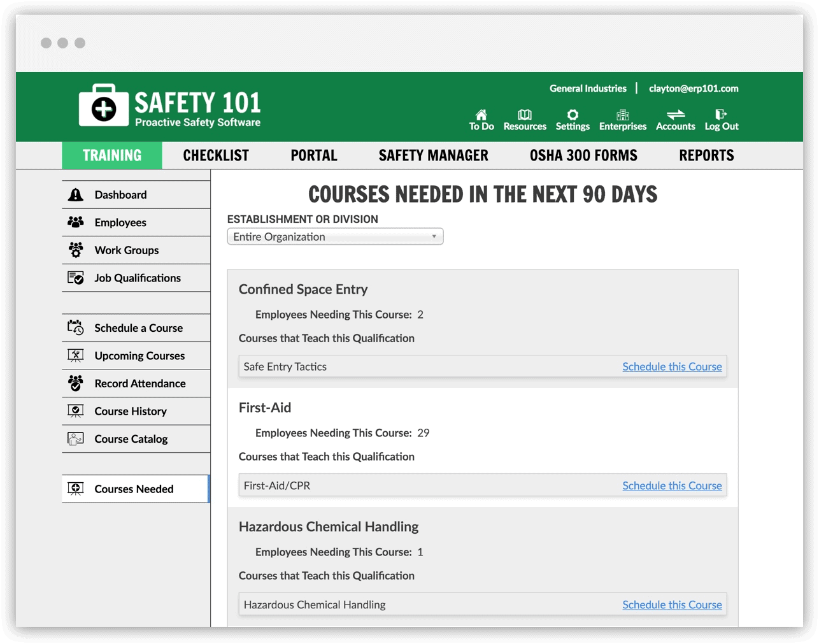This screenshot has height=644, width=819.
Task: Open the Job Qualifications icon
Action: (x=76, y=278)
